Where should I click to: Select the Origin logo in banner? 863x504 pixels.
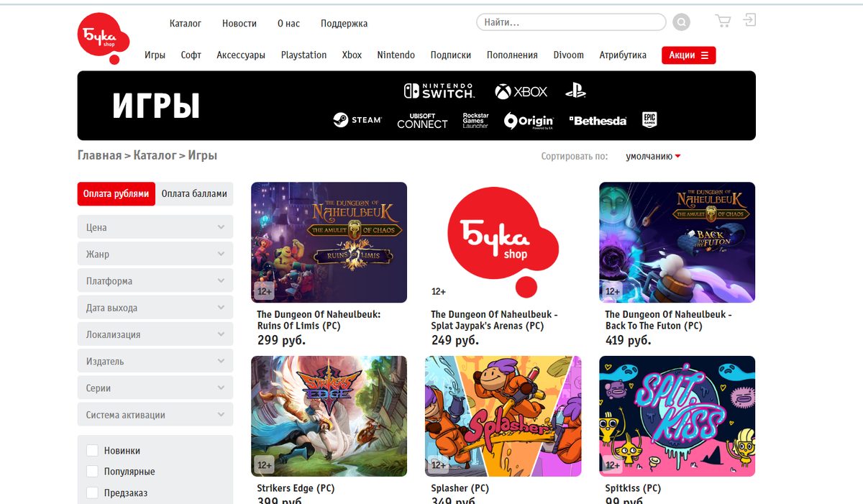coord(529,120)
